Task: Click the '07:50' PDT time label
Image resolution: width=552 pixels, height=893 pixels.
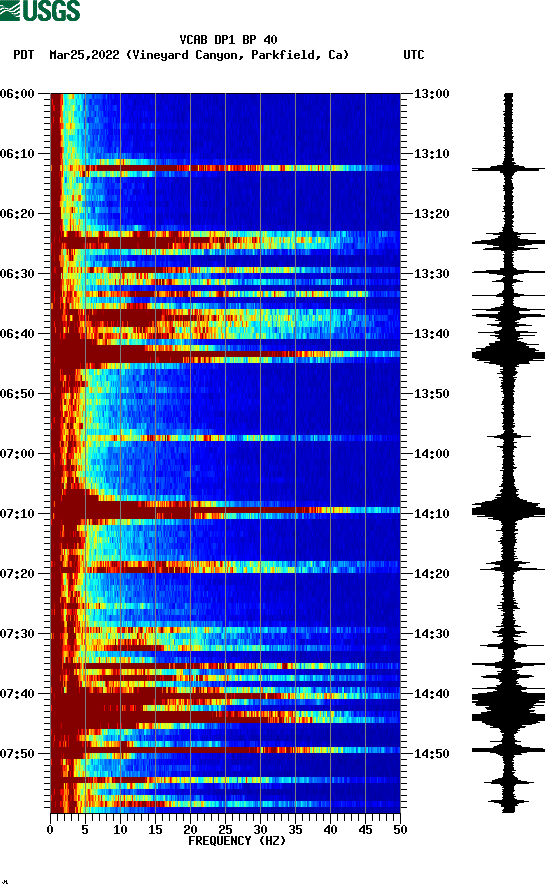Action: click(x=17, y=753)
